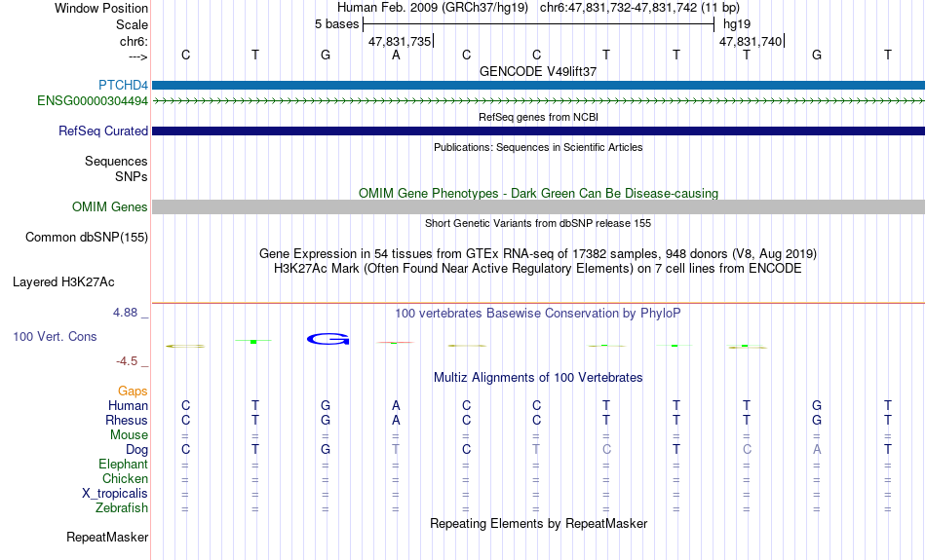Click the ---> strand direction arrow label
The height and width of the screenshot is (560, 926).
(x=138, y=56)
